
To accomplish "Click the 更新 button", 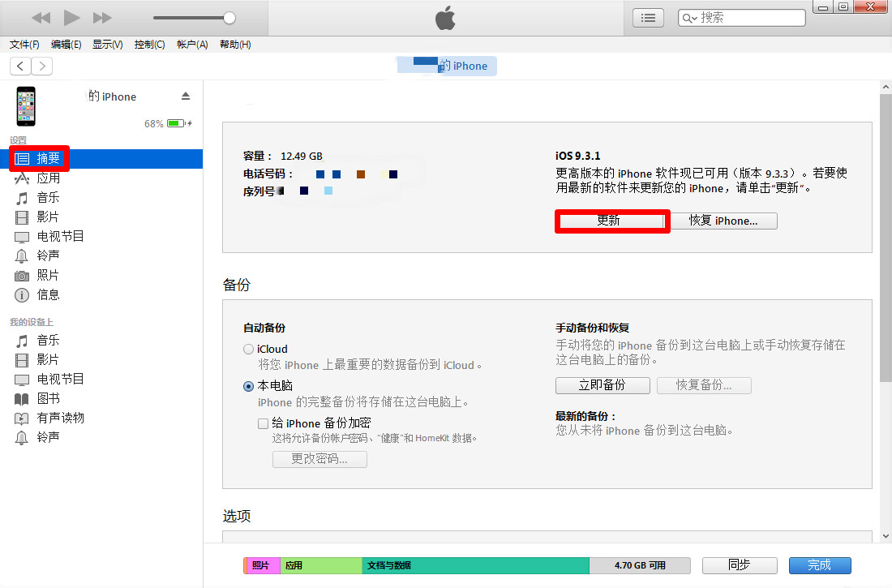I will 612,221.
